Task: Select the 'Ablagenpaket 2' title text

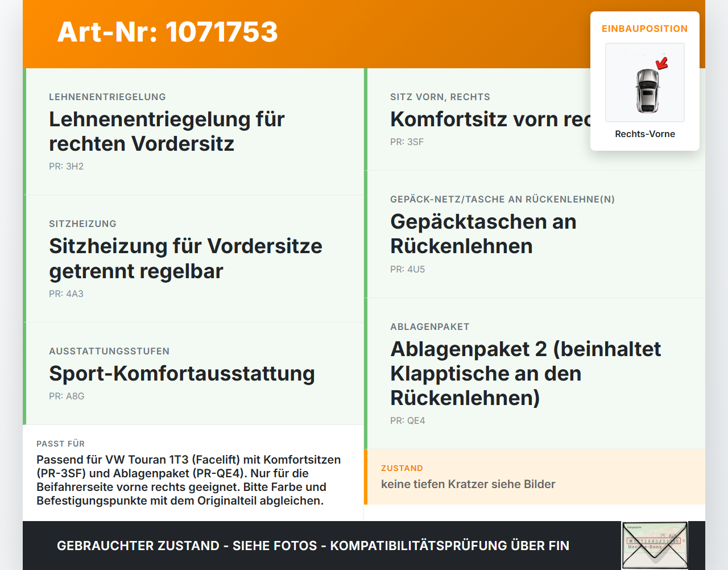Action: [x=526, y=373]
